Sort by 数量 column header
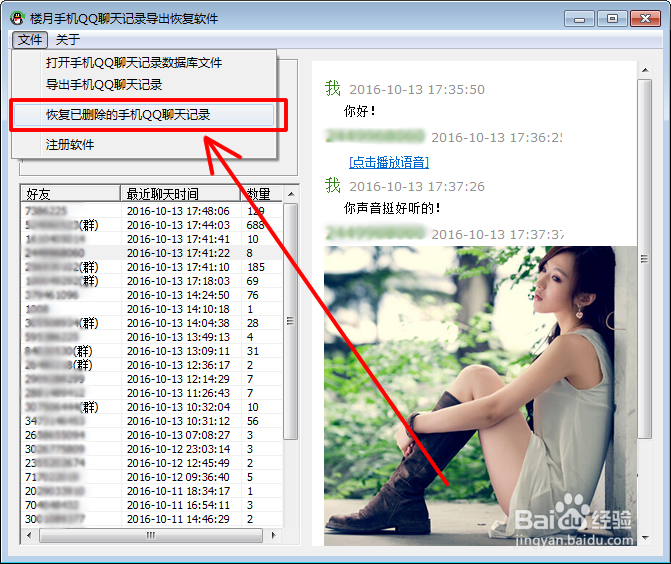The image size is (671, 564). [261, 194]
